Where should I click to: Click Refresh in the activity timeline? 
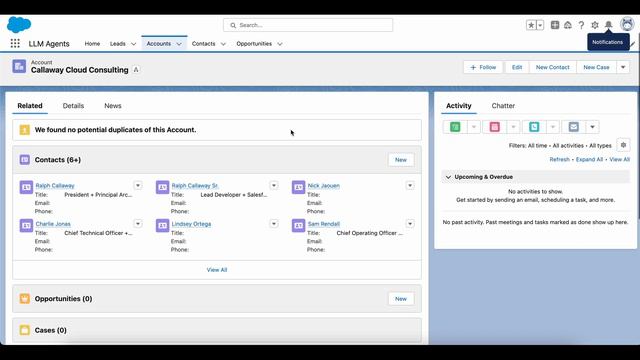559,159
